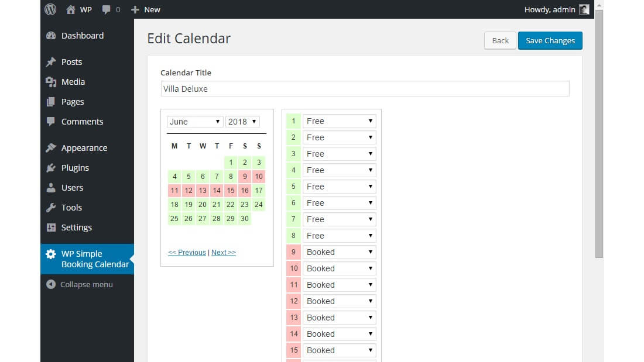Screen dimensions: 644x362
Task: Click the Plugins plug icon
Action: click(51, 168)
